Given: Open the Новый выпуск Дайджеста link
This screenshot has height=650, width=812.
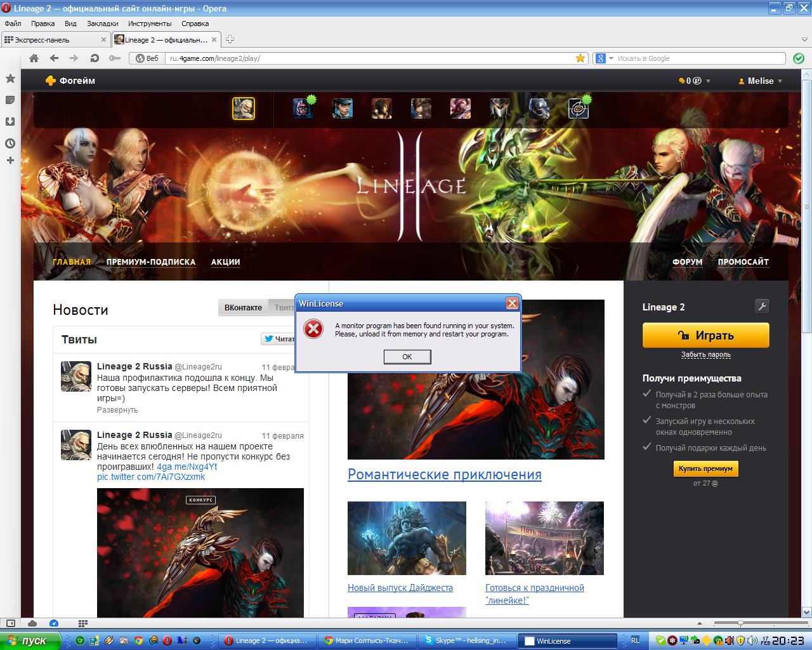Looking at the screenshot, I should click(400, 588).
